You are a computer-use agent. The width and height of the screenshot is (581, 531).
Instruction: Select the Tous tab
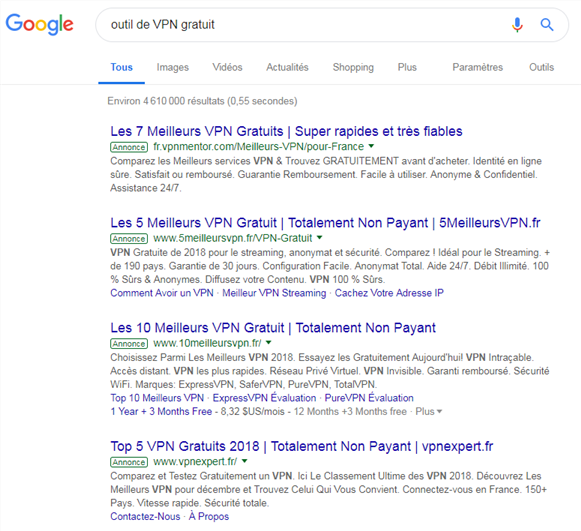[x=122, y=67]
